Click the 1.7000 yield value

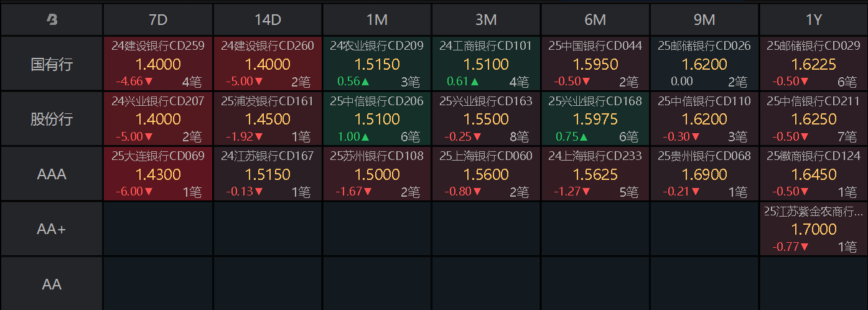point(814,229)
